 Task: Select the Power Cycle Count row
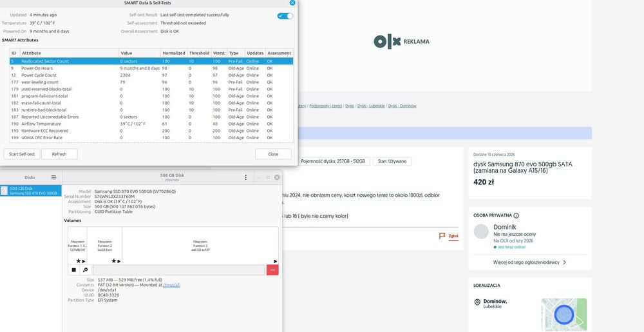click(x=151, y=75)
